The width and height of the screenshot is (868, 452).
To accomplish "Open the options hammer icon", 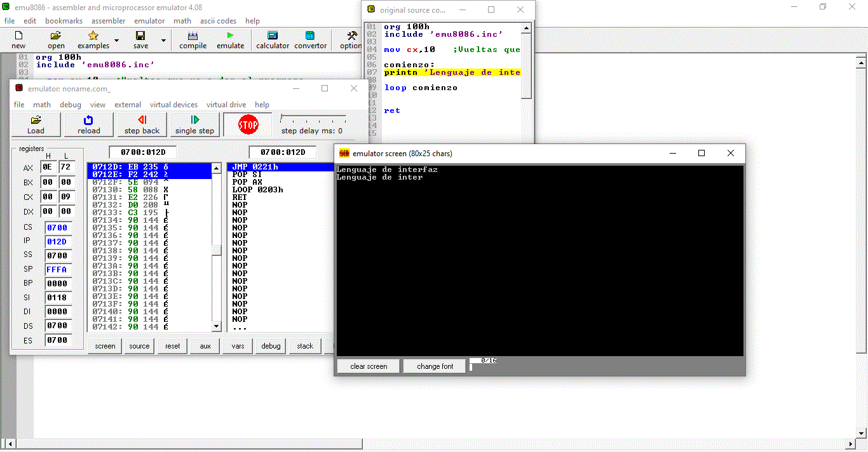I will click(x=352, y=40).
